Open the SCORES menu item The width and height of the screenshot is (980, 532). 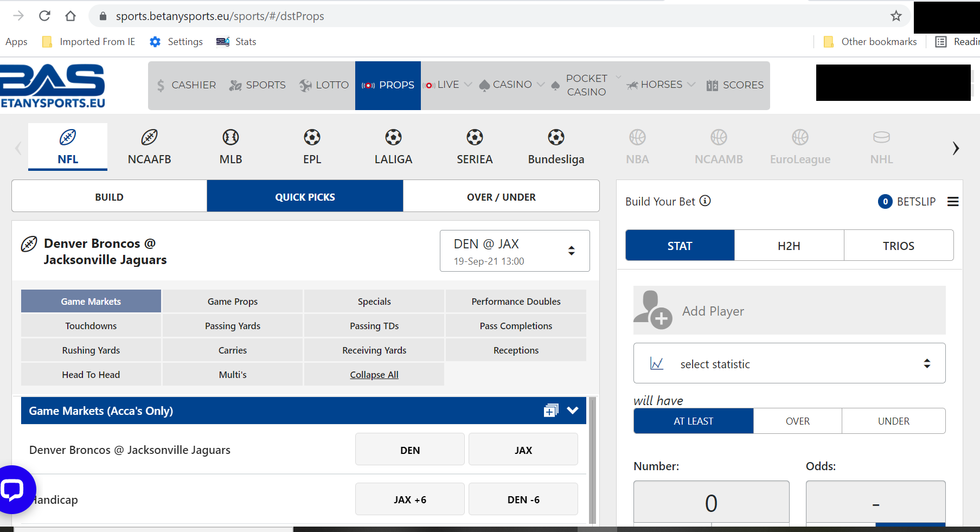coord(735,85)
